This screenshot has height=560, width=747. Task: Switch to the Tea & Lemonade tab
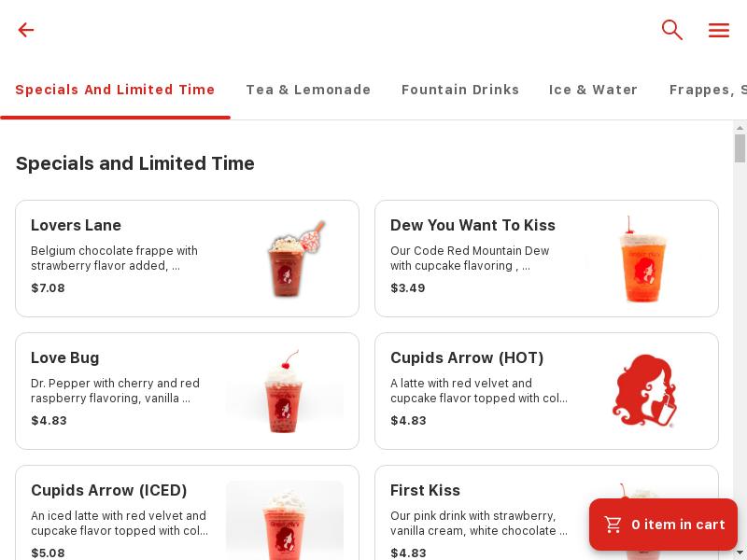point(308,90)
